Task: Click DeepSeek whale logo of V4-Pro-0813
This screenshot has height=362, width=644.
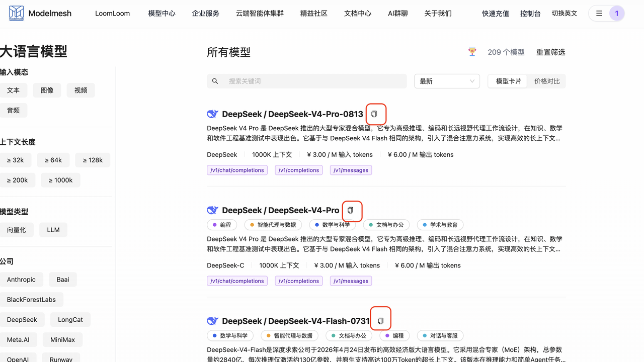Action: pyautogui.click(x=213, y=114)
